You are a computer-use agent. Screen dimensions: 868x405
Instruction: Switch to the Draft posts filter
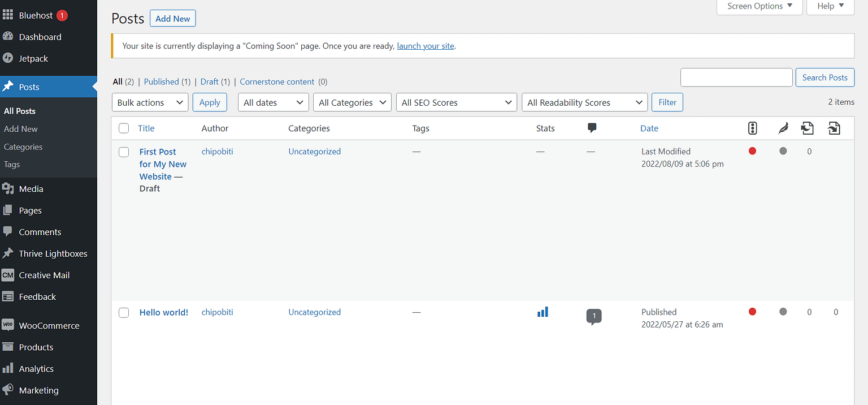[209, 81]
